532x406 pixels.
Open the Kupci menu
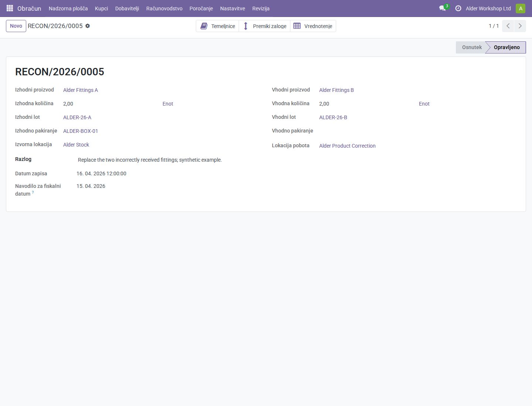101,8
